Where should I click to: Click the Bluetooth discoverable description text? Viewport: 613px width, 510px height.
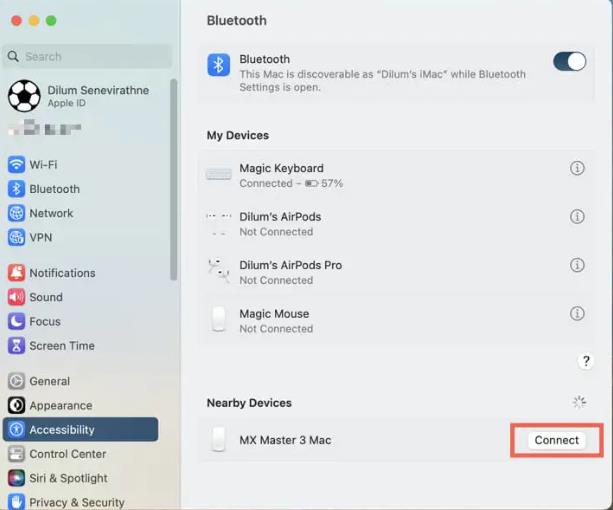point(382,81)
